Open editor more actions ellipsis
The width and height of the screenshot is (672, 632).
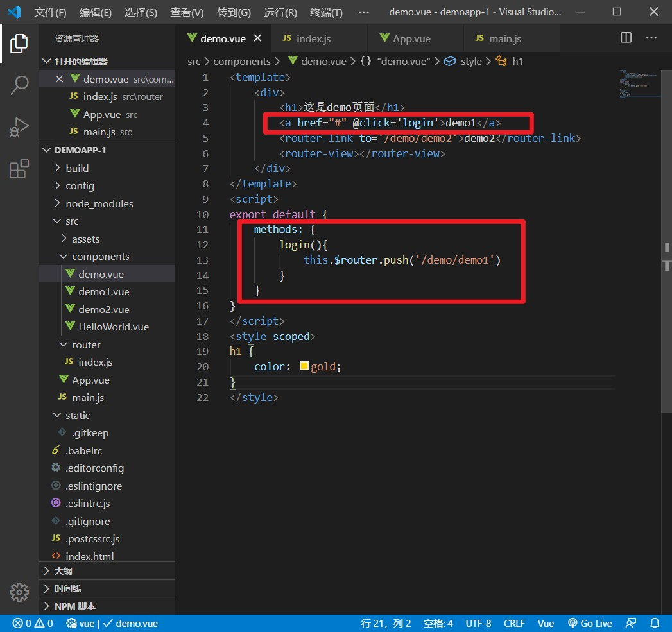(651, 38)
